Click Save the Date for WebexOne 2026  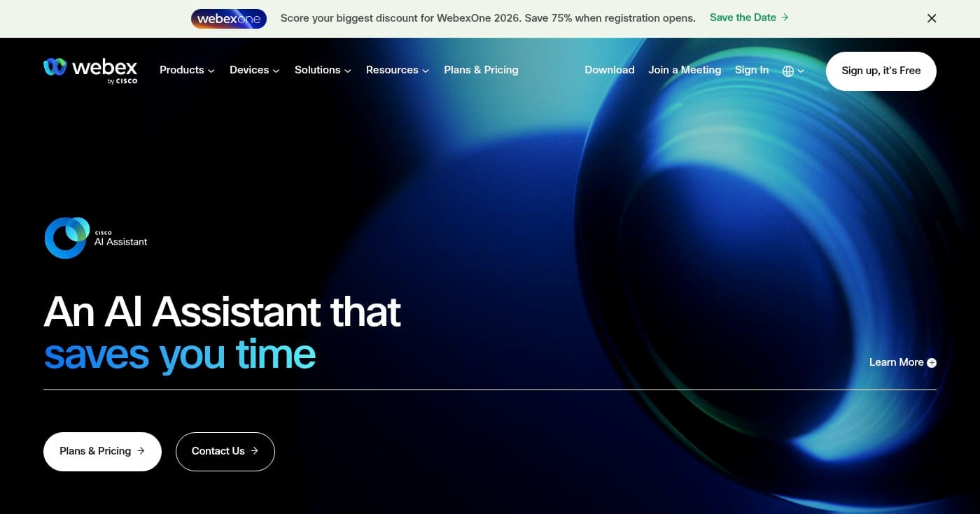point(743,17)
